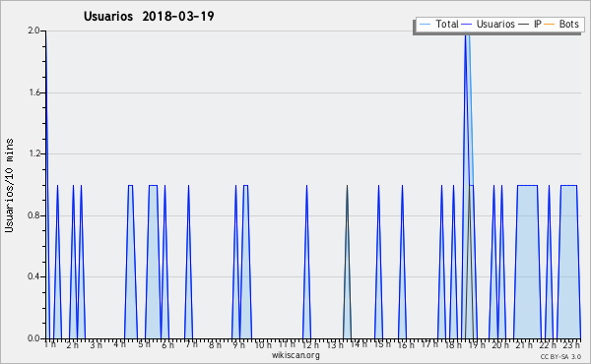This screenshot has height=364, width=591.
Task: Click the 0.4 y-axis value
Action: click(33, 276)
